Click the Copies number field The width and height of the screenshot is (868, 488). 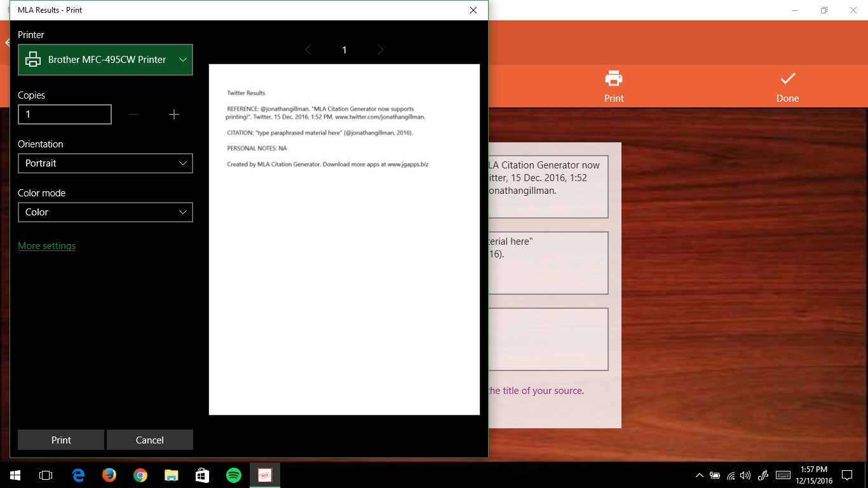tap(65, 114)
